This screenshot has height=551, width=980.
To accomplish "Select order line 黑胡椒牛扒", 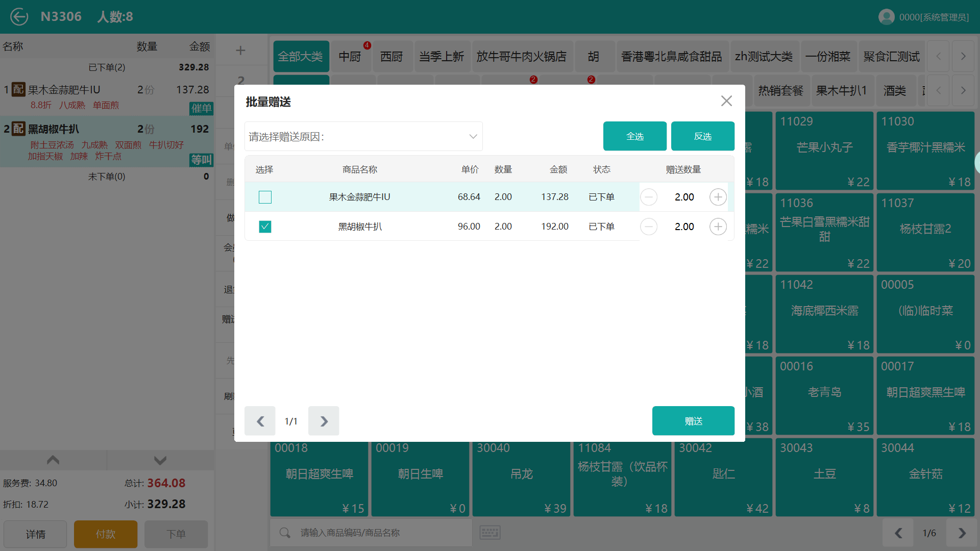I will pos(107,142).
